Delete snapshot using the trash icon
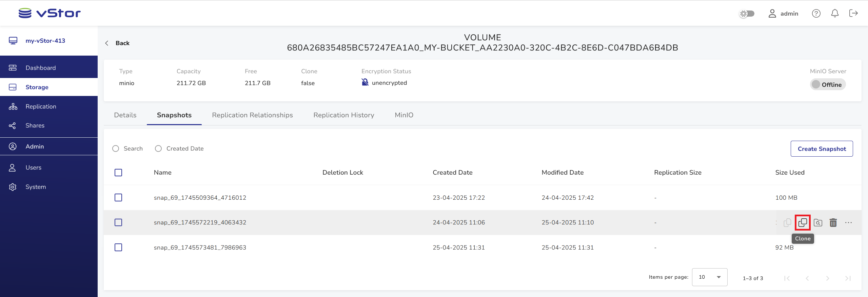 click(833, 223)
